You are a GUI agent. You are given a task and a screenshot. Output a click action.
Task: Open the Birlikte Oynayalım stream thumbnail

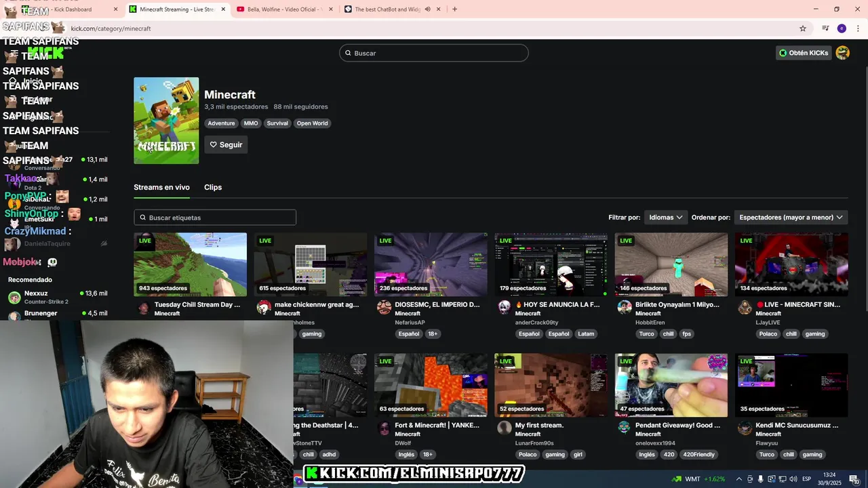pyautogui.click(x=671, y=264)
